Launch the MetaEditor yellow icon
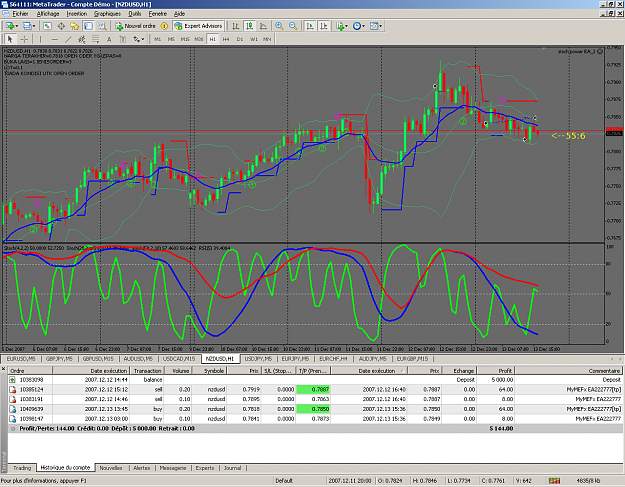Viewport: 625px width, 487px height. coord(164,26)
